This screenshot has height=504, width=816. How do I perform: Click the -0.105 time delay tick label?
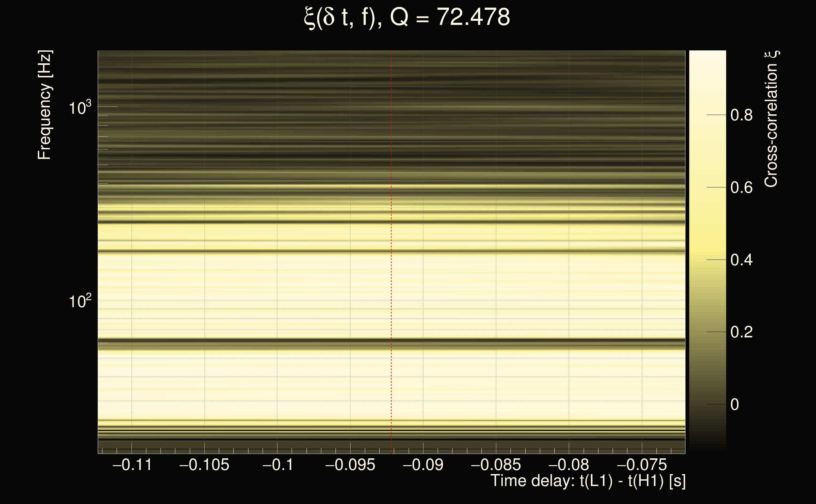tap(204, 465)
